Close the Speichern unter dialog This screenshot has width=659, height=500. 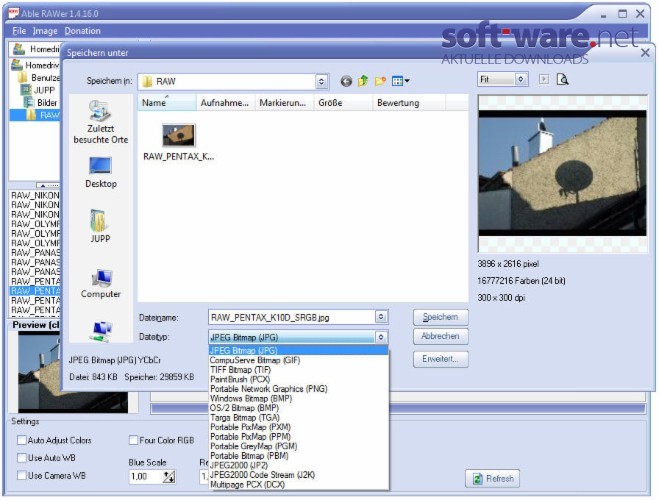645,53
